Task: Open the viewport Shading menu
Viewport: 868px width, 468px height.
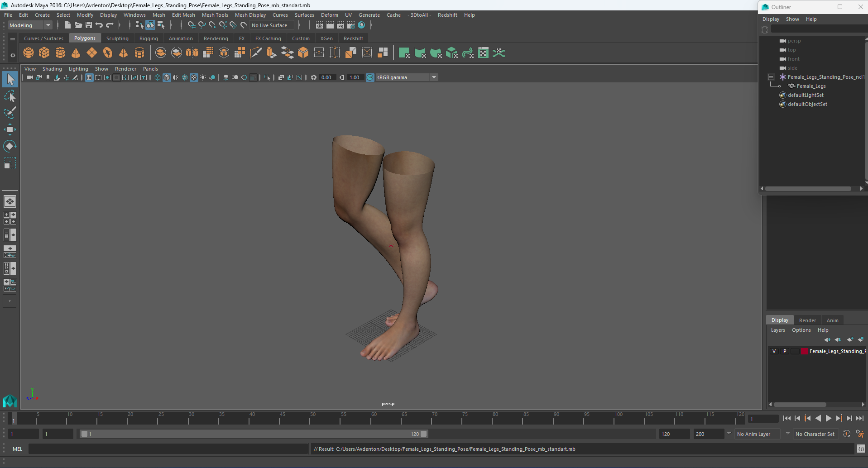Action: pos(52,69)
